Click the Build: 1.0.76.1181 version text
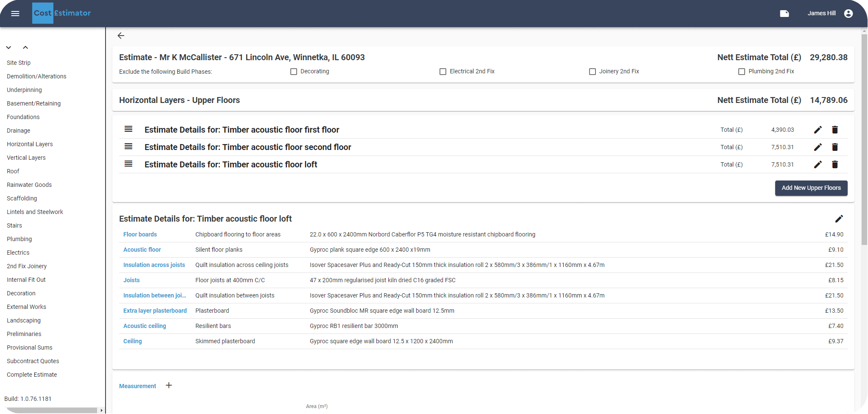Image resolution: width=868 pixels, height=414 pixels. (28, 399)
